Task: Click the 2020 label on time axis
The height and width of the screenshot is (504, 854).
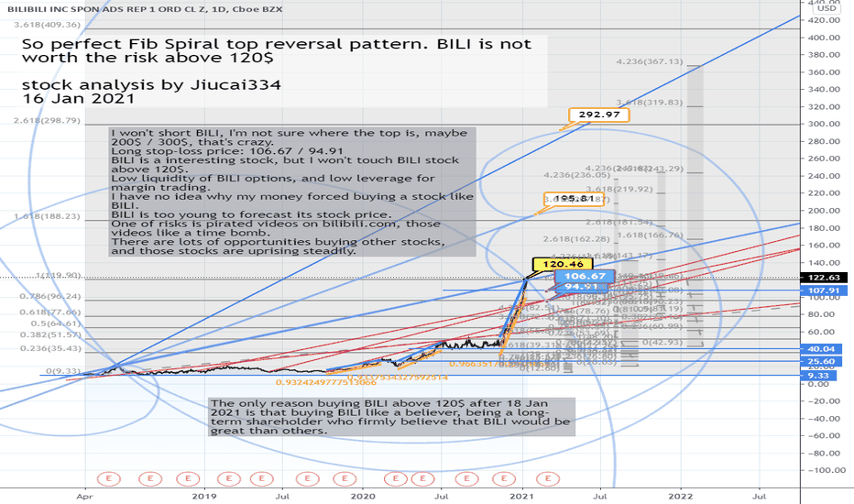Action: coord(363,497)
